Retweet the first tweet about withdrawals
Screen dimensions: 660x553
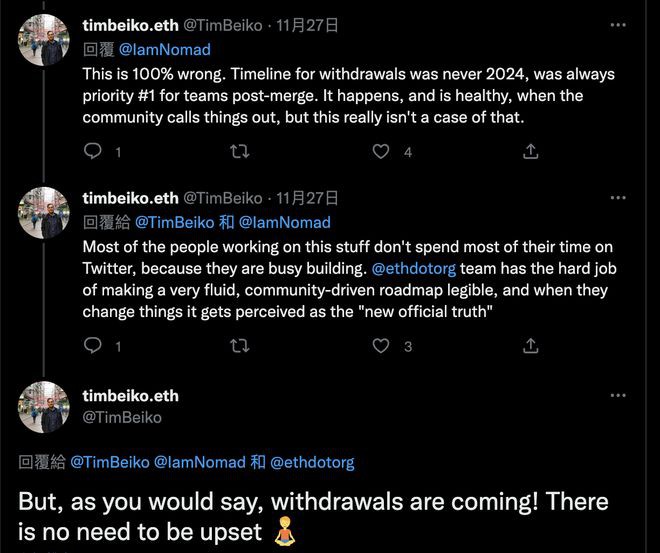[x=240, y=152]
